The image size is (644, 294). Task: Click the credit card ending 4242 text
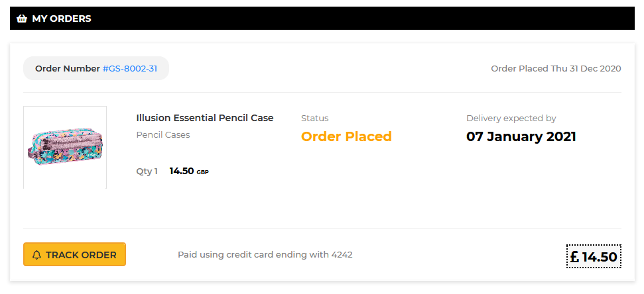click(x=265, y=255)
